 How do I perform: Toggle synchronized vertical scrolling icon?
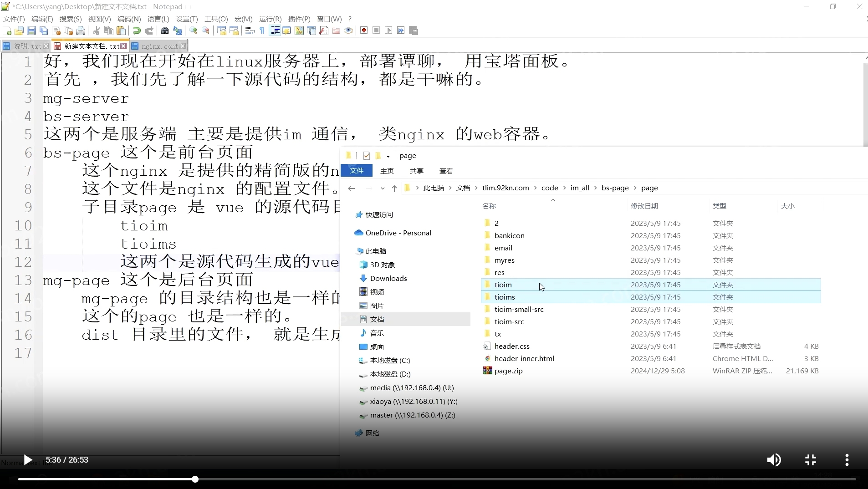click(222, 31)
